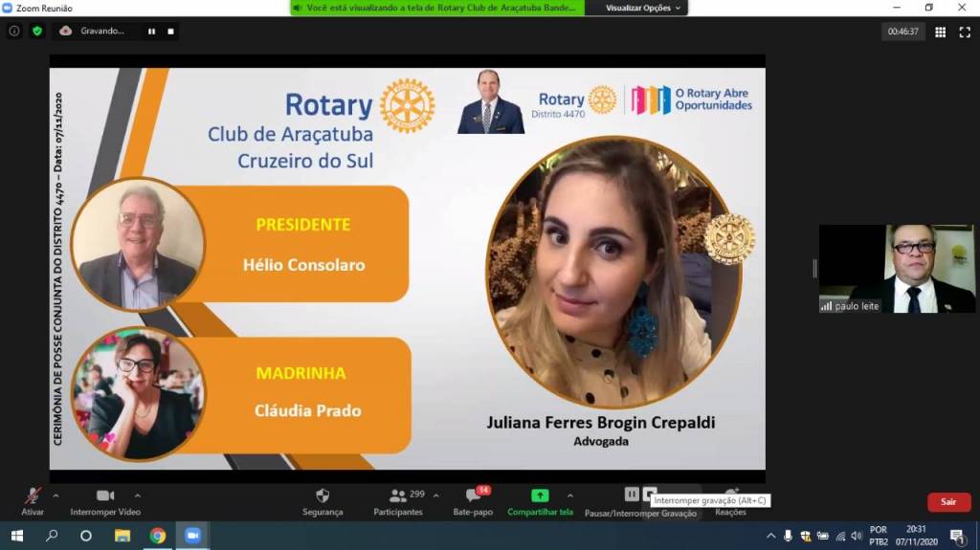Click the red Sair button

coord(948,501)
